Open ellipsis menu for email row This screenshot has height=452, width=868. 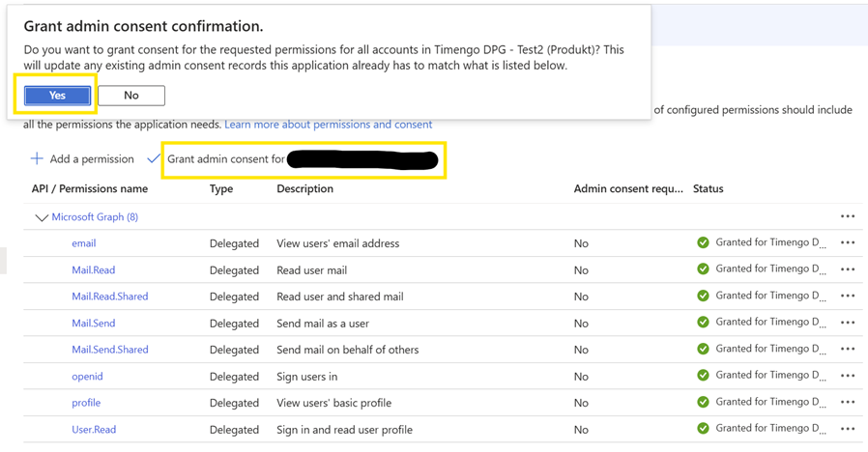848,243
